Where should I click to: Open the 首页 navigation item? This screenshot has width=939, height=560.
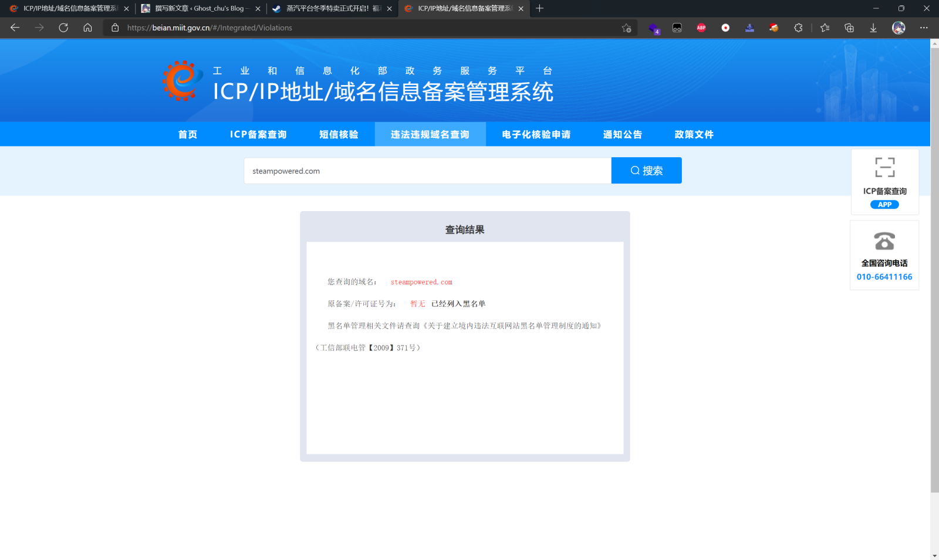pos(188,134)
